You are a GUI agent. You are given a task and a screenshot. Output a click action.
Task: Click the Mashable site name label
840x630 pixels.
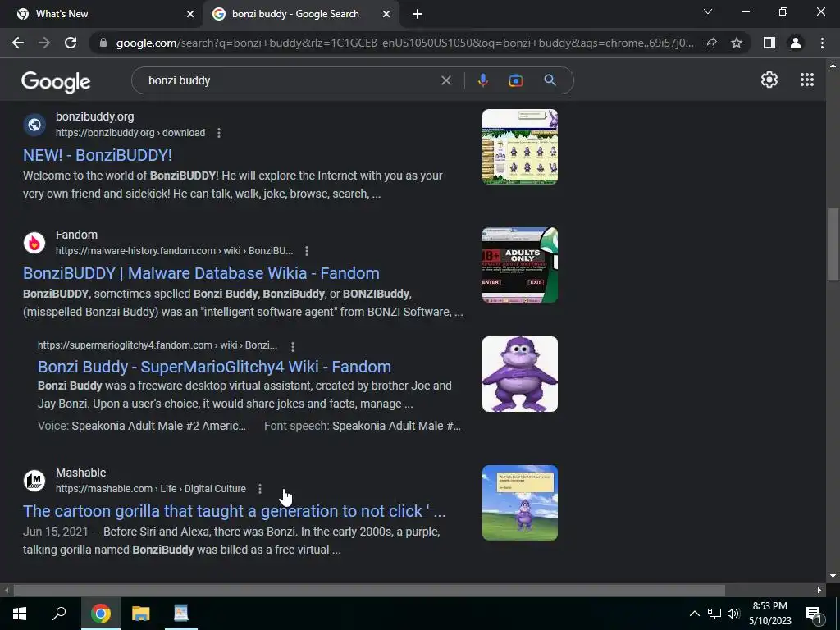coord(81,472)
